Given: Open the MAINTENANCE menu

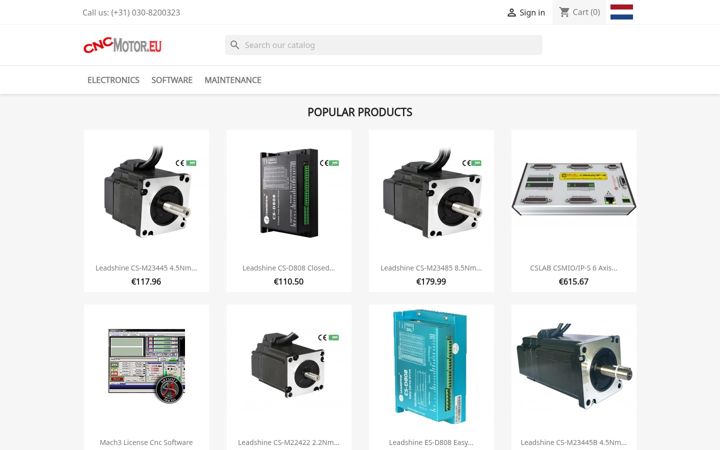Looking at the screenshot, I should (233, 80).
